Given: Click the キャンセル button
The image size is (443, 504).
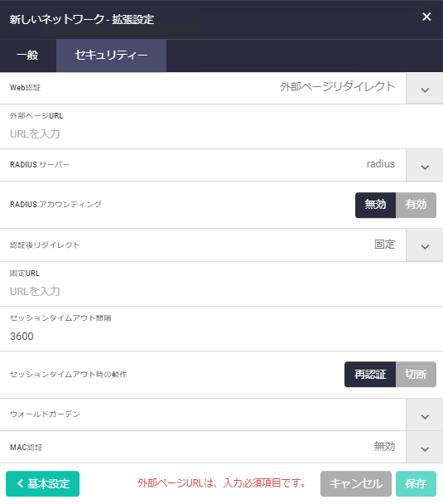Looking at the screenshot, I should pos(356,483).
